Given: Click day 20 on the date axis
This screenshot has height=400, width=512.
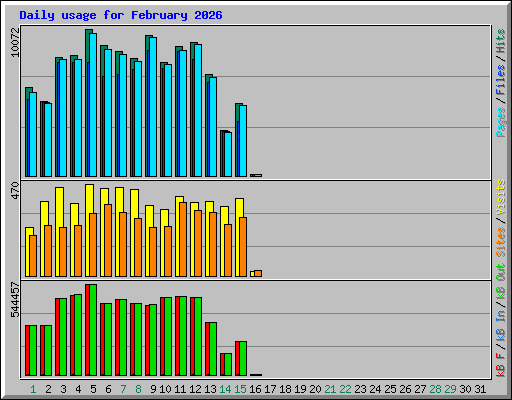Looking at the screenshot, I should click(315, 389).
